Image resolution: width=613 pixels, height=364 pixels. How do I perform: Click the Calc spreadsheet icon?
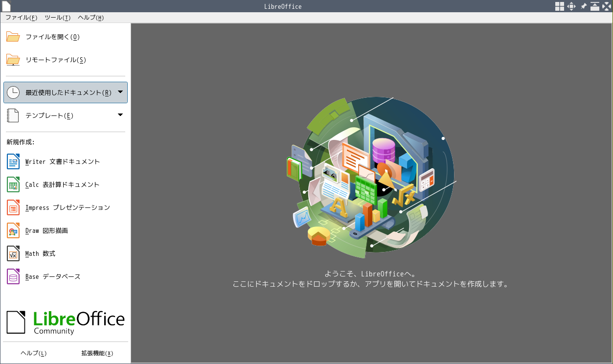point(13,184)
